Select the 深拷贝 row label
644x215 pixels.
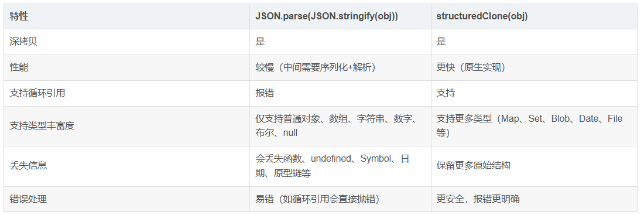[x=23, y=42]
